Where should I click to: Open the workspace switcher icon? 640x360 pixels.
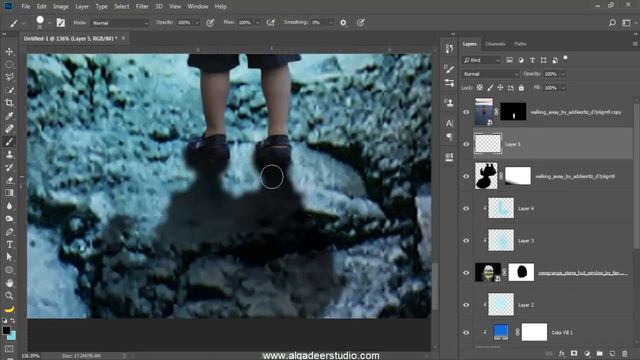coord(627,23)
